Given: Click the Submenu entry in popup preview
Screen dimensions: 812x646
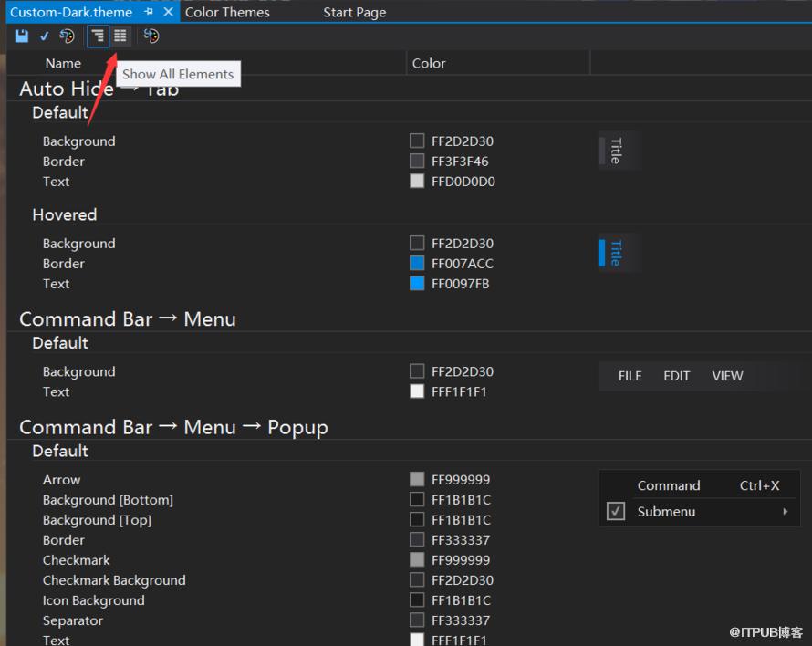Looking at the screenshot, I should tap(666, 512).
